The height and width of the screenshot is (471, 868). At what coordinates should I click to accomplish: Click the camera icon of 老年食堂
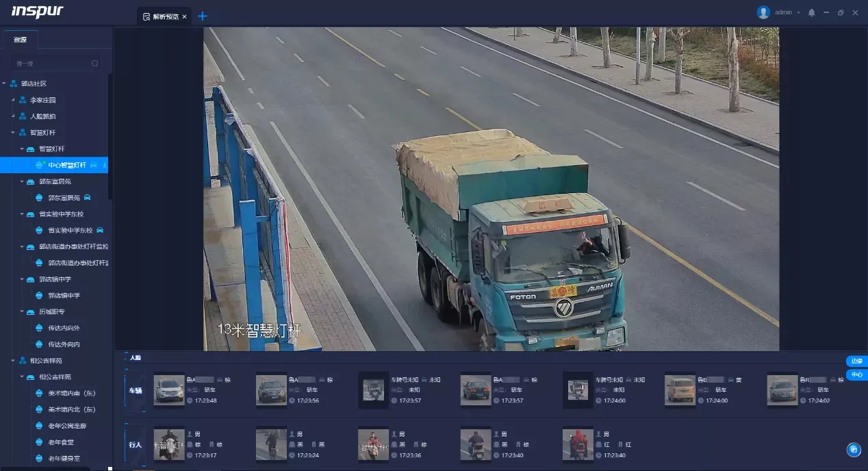(39, 442)
